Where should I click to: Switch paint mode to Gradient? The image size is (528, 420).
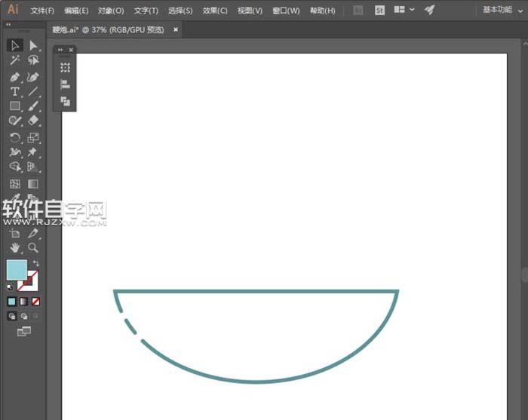(23, 301)
